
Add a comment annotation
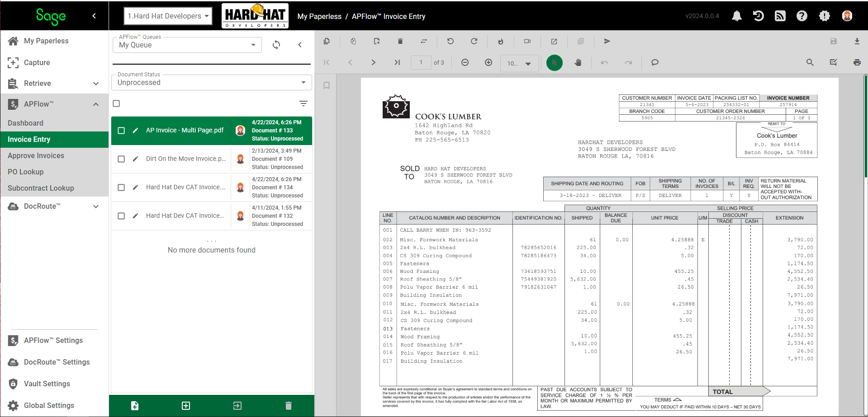(655, 62)
